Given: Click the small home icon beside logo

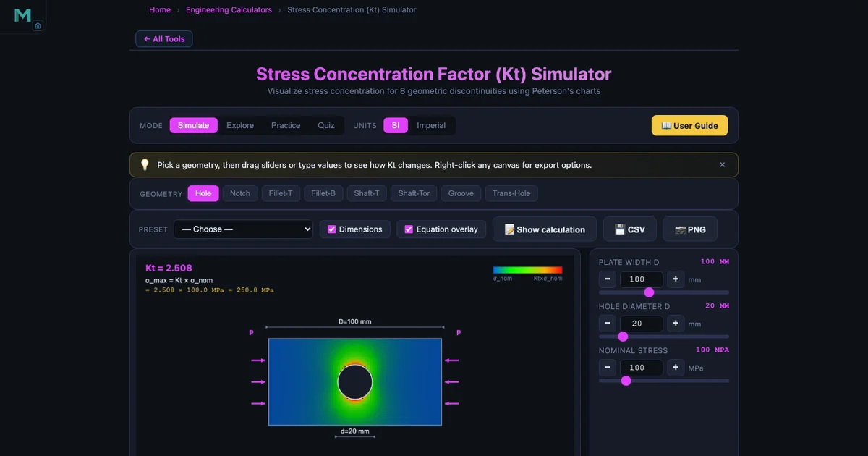Looking at the screenshot, I should point(38,25).
